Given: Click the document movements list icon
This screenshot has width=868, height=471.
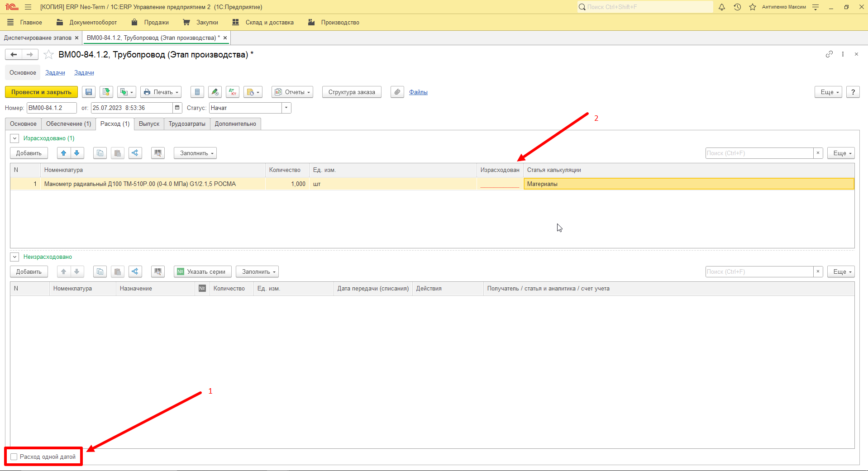Looking at the screenshot, I should tap(197, 92).
